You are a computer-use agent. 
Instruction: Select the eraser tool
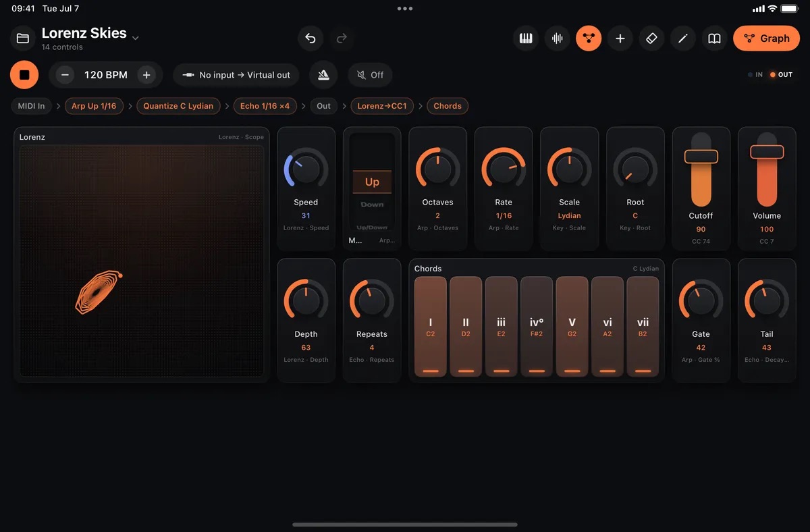(x=651, y=38)
